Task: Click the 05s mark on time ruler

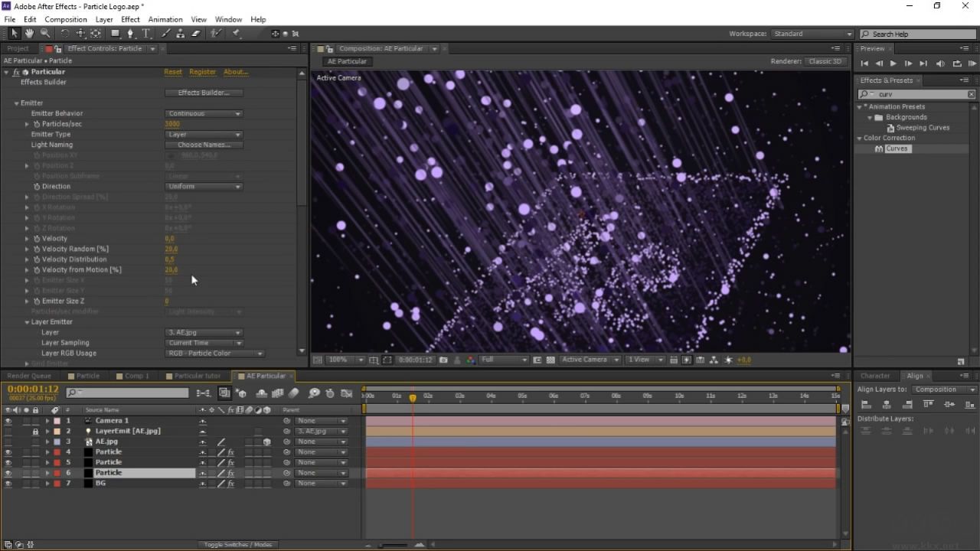Action: 522,396
